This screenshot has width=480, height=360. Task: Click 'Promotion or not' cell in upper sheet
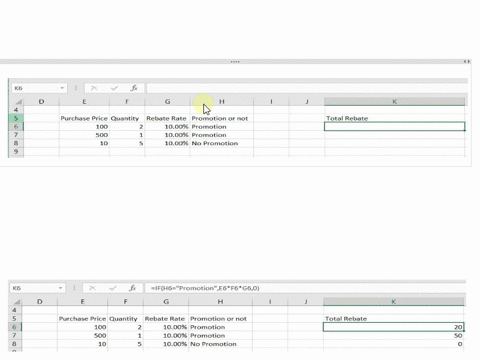click(x=222, y=118)
